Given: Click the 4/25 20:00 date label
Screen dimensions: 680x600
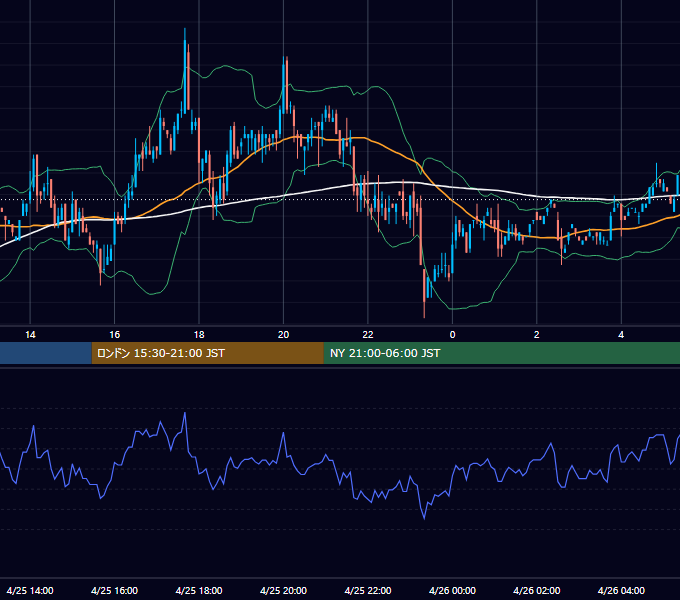Looking at the screenshot, I should (283, 590).
